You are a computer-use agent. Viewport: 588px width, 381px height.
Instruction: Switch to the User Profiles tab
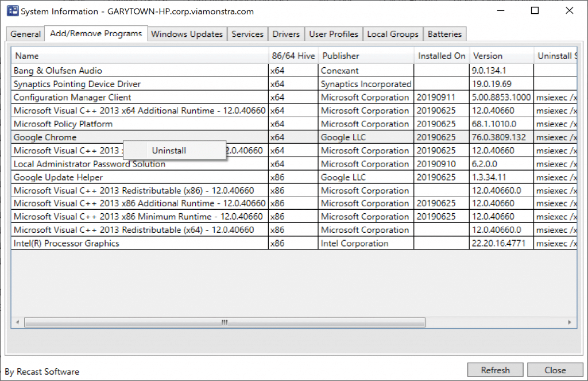coord(334,34)
